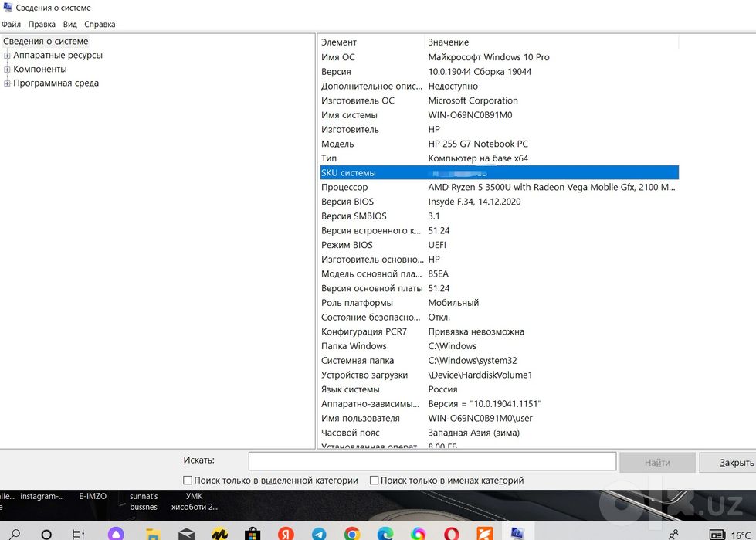Select the Имя ОС row

click(x=499, y=57)
